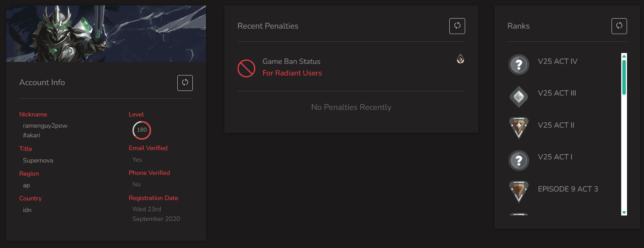Click the green ranks scrollbar thumb

click(624, 77)
